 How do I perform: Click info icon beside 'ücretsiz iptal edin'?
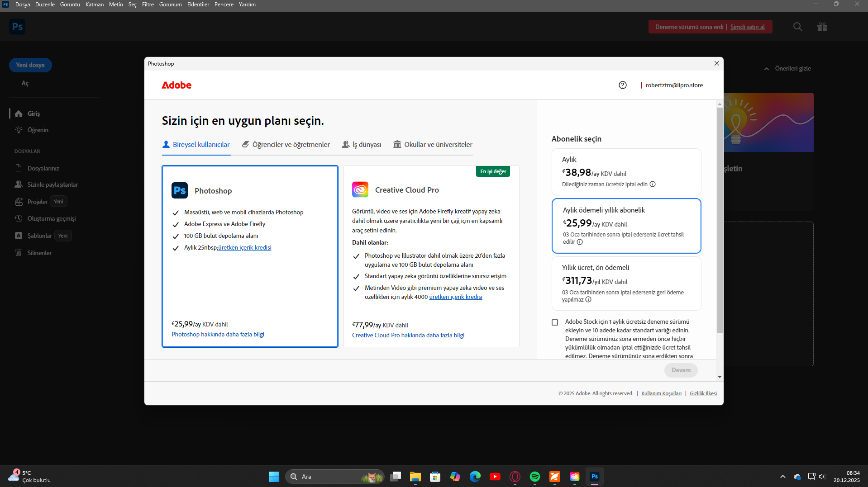coord(653,184)
